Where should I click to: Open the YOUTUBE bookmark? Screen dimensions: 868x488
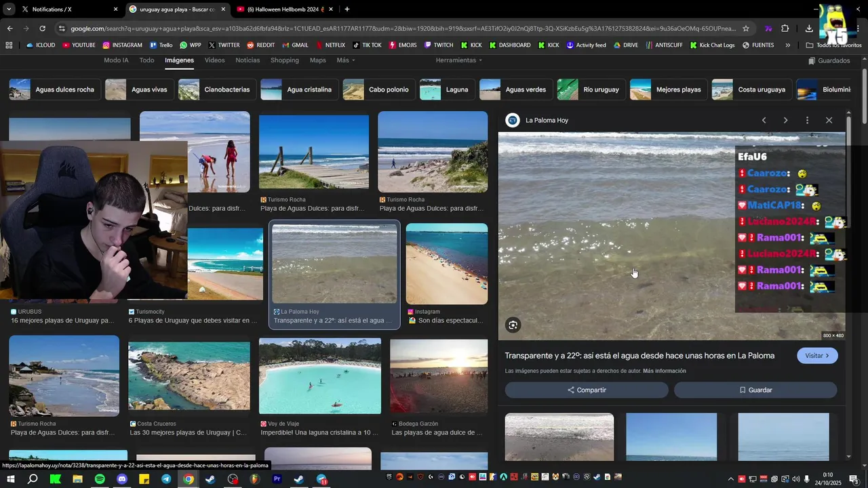79,45
